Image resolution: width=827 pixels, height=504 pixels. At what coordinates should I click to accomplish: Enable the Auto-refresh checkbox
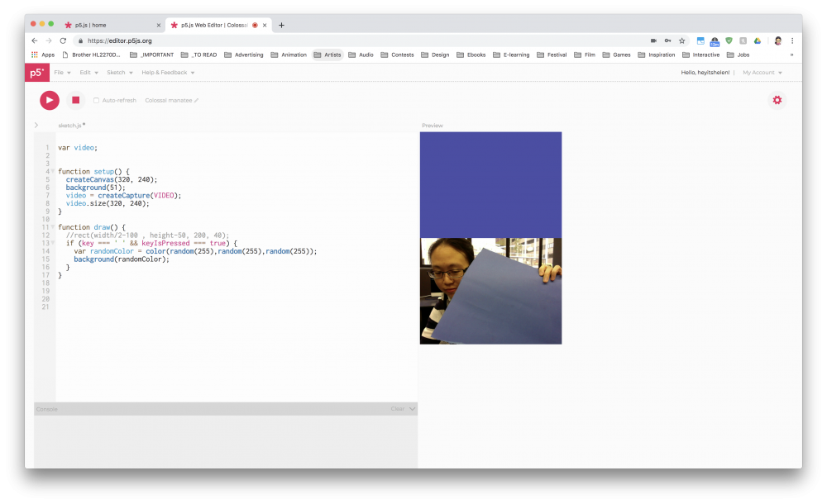point(96,101)
